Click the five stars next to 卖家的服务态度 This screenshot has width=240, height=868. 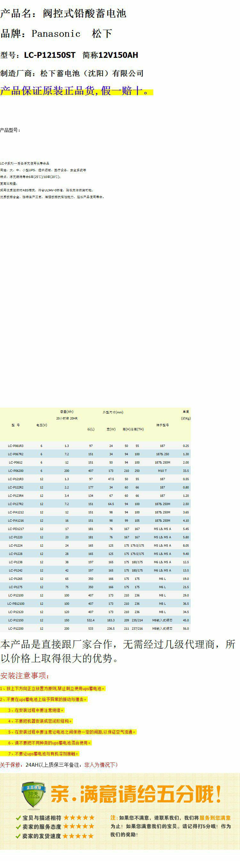pyautogui.click(x=79, y=826)
